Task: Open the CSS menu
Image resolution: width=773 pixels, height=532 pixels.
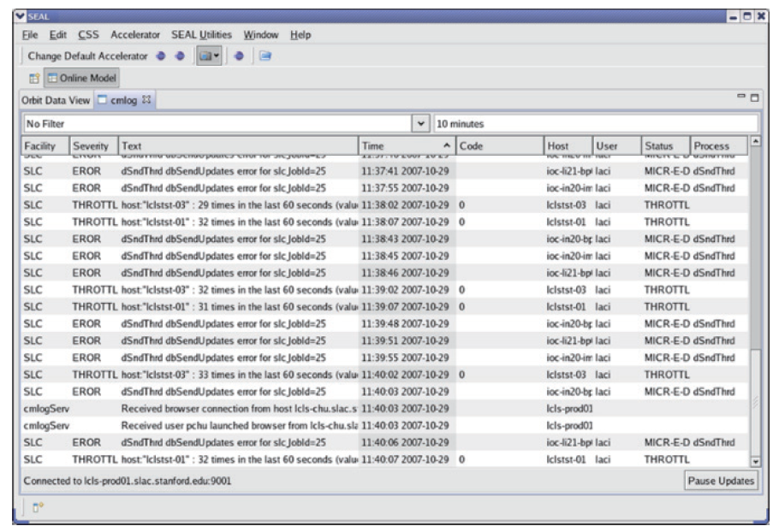Action: coord(88,35)
